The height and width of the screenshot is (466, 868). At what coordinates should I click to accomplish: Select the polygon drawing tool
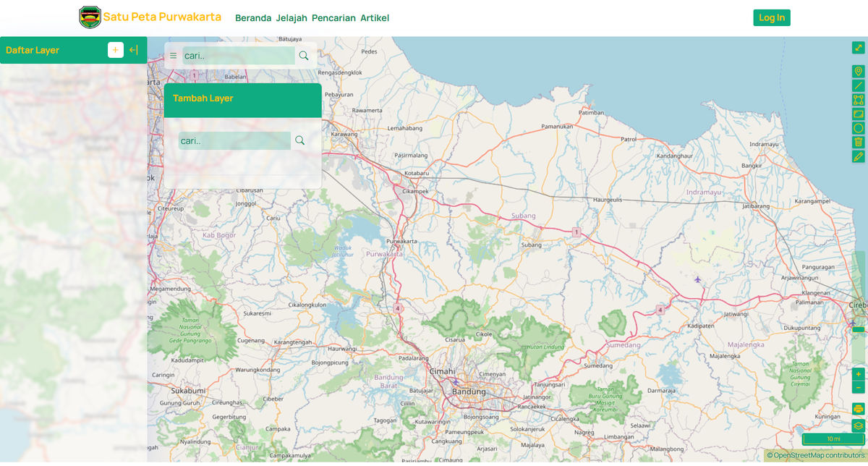(859, 100)
